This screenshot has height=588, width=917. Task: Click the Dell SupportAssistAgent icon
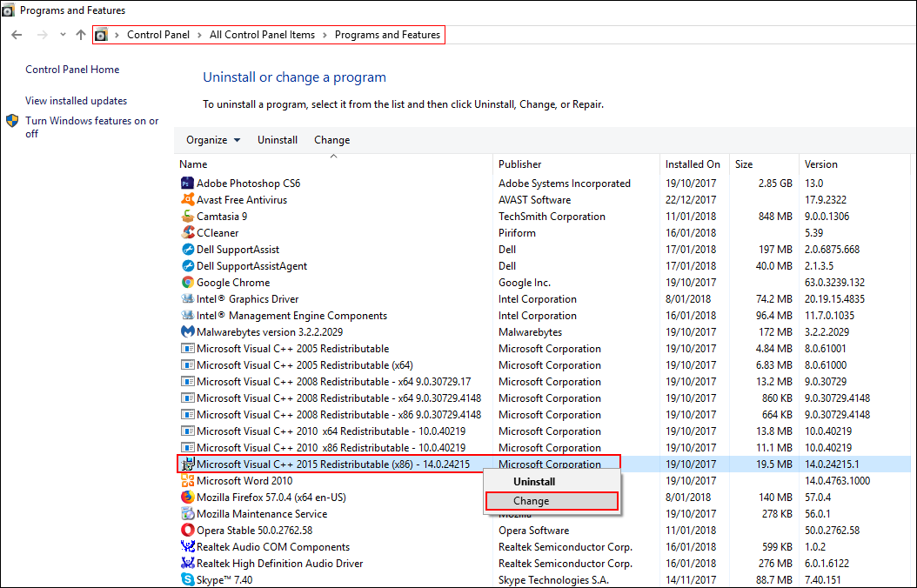tap(187, 265)
